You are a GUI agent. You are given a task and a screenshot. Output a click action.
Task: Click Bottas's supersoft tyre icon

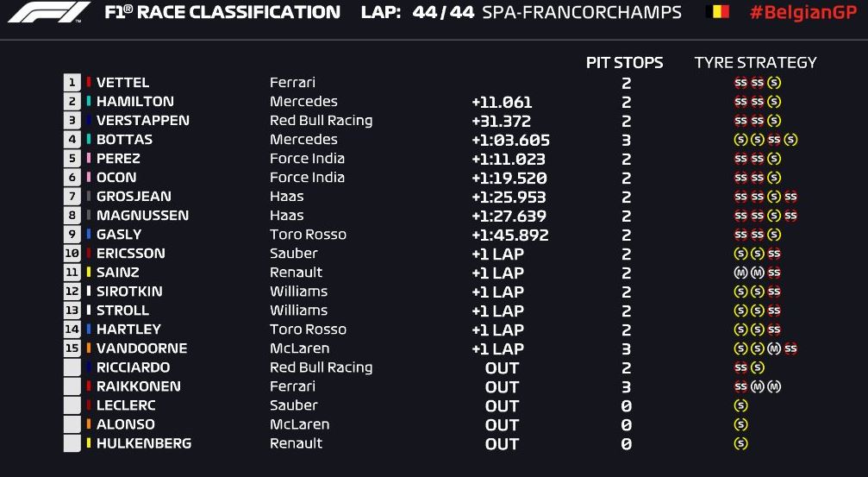point(774,140)
